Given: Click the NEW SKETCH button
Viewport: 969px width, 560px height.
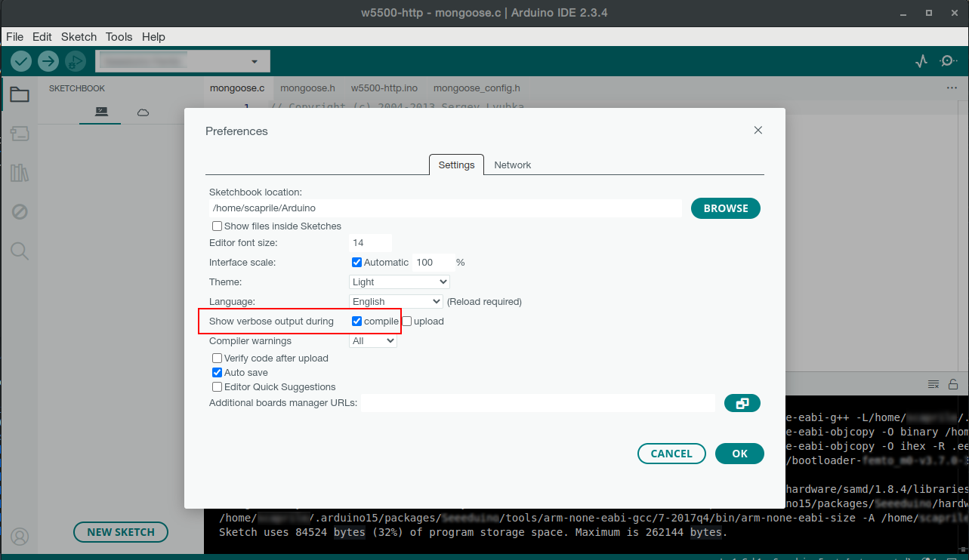Looking at the screenshot, I should 121,532.
